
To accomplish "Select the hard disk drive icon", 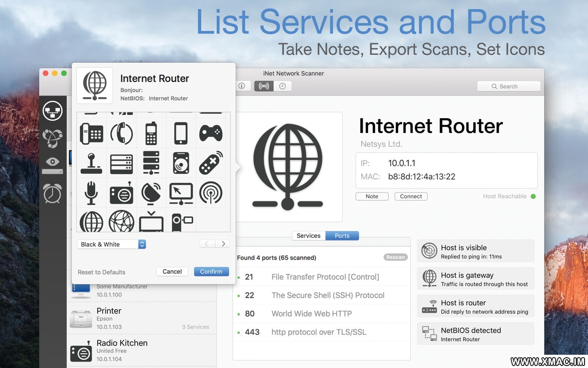I will coord(181,163).
